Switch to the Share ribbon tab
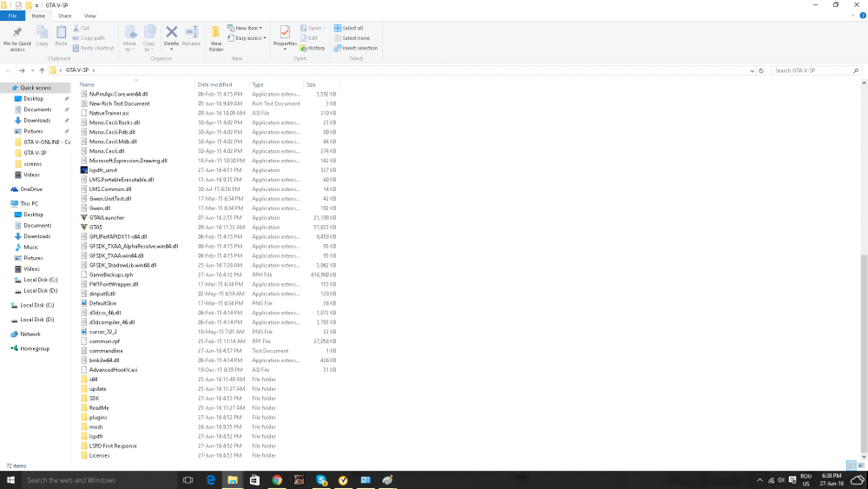Screen dimensions: 868x489 coord(65,16)
